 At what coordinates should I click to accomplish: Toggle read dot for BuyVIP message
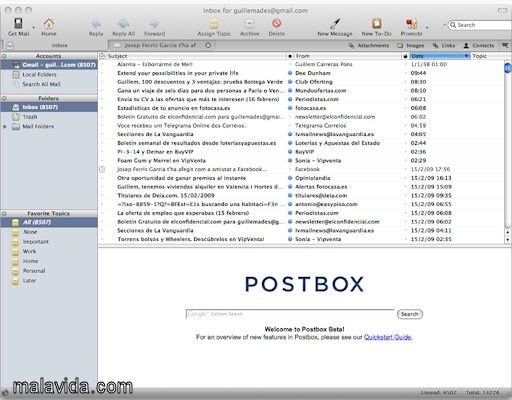pos(290,152)
